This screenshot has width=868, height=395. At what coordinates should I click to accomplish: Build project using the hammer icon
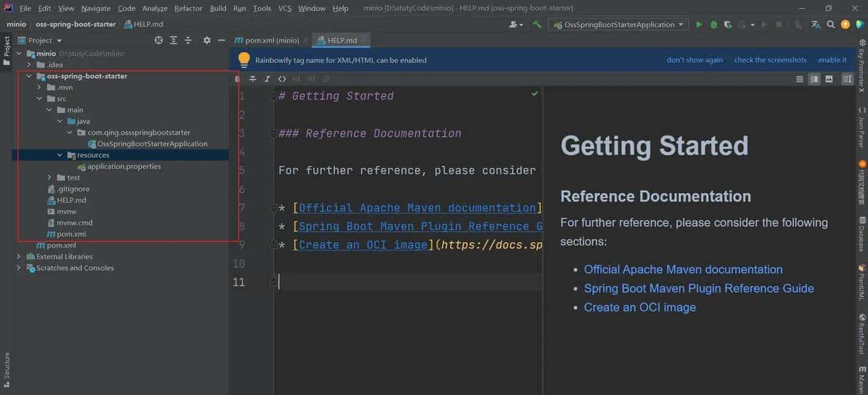click(x=537, y=24)
